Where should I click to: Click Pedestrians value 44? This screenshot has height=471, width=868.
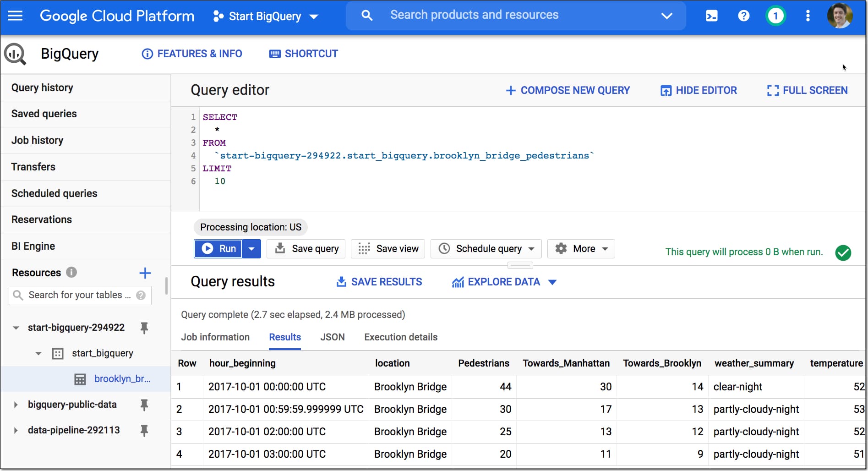[505, 387]
